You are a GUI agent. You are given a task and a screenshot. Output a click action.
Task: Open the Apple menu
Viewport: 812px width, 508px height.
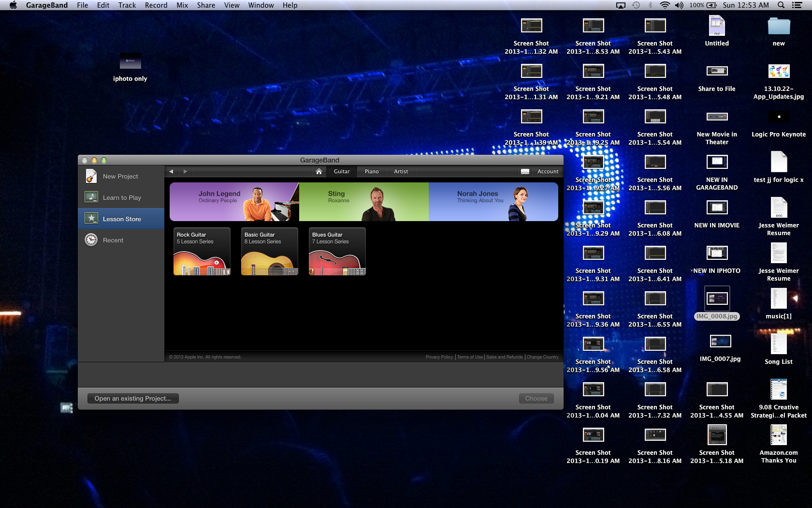[13, 5]
